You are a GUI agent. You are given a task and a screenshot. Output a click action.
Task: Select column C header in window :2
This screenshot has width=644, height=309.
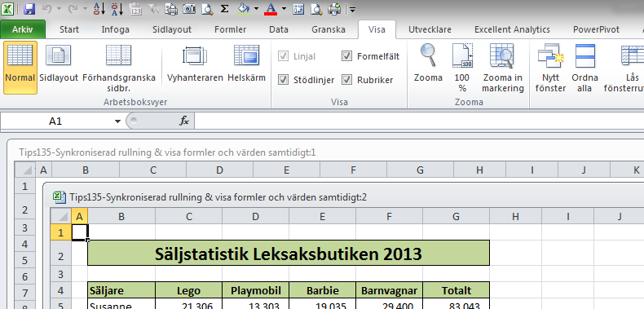coord(188,216)
